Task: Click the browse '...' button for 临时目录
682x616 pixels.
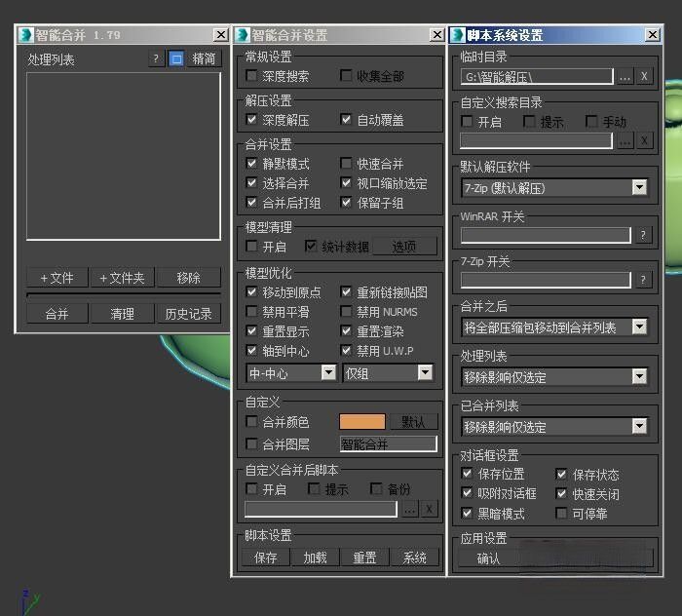Action: [625, 77]
